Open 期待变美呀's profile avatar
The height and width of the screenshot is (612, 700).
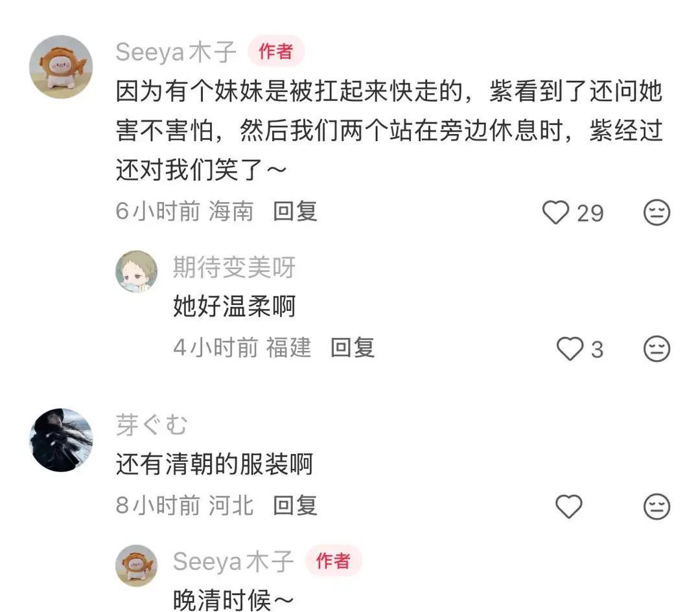137,271
